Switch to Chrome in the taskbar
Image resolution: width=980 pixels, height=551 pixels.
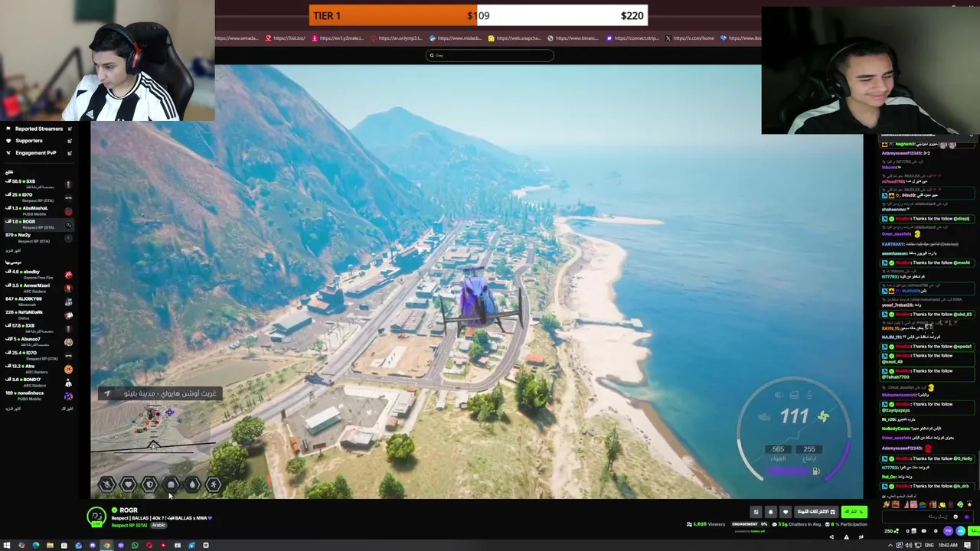(106, 545)
